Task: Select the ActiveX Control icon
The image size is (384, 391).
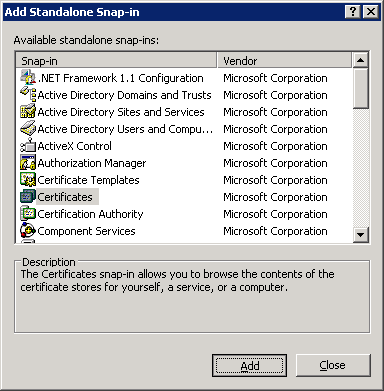Action: click(28, 146)
